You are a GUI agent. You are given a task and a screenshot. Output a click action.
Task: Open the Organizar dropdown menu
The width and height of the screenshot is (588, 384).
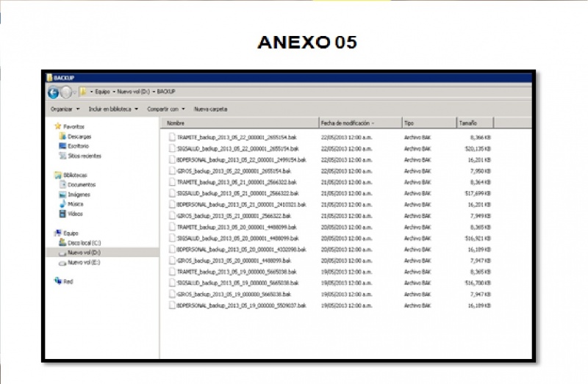(65, 109)
